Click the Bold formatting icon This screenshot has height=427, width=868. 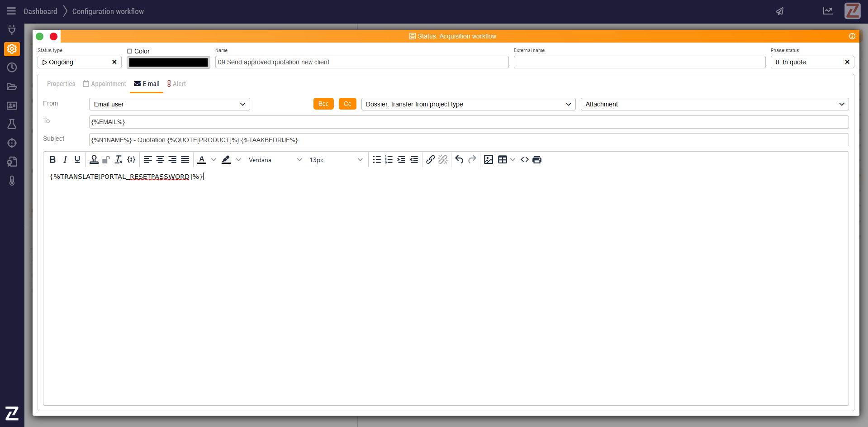pos(52,159)
